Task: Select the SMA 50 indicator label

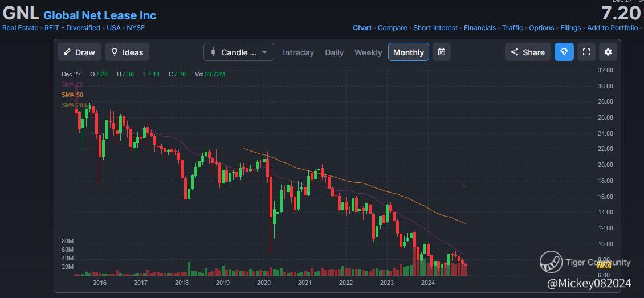Action: (72, 95)
